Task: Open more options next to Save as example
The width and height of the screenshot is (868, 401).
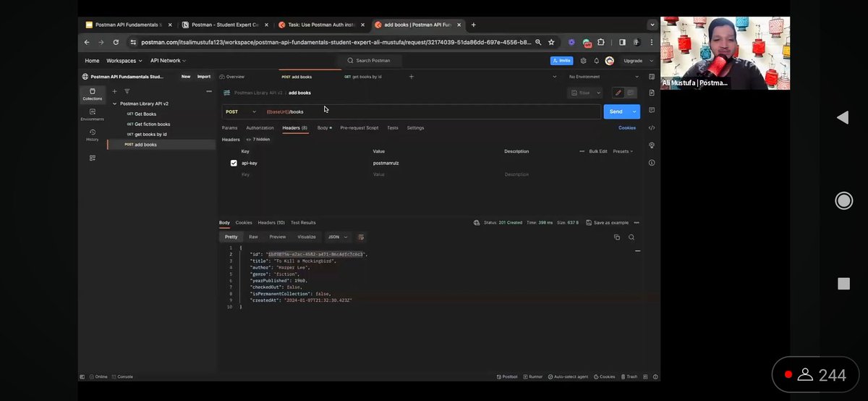Action: (637, 223)
